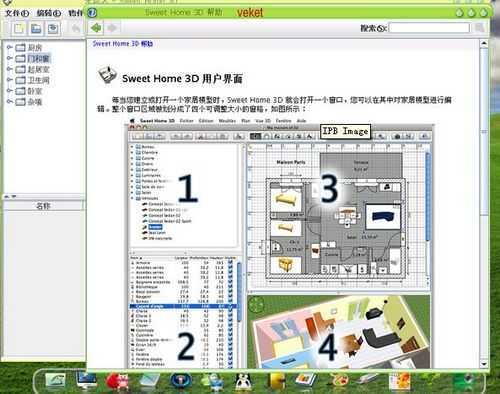This screenshot has height=394, width=500.
Task: Select the highlighted 门和窗 tree item
Action: pyautogui.click(x=38, y=59)
